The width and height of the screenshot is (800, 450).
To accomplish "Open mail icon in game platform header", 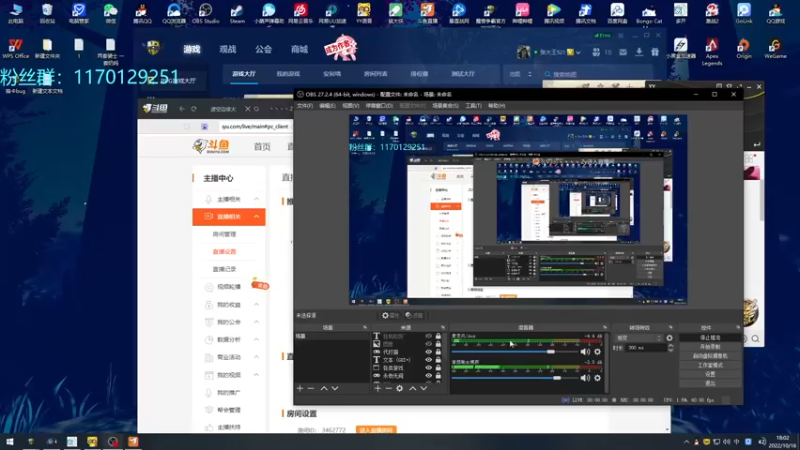I will [623, 52].
